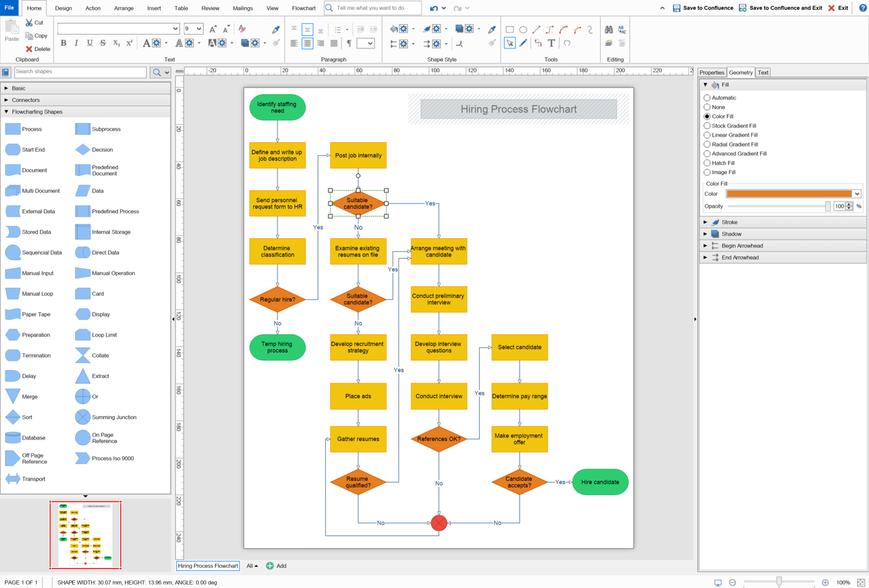Activate the Text tool
This screenshot has width=869, height=588.
tap(552, 43)
